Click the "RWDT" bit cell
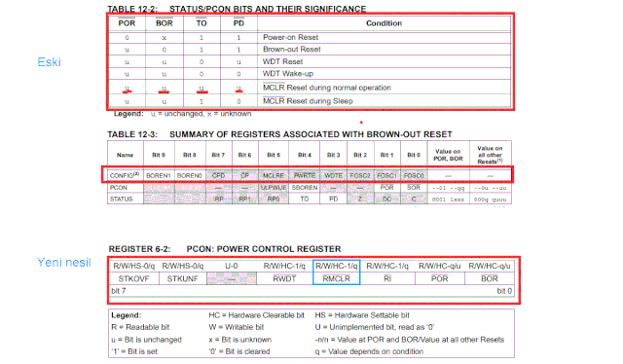Image resolution: width=623 pixels, height=364 pixels. click(284, 279)
